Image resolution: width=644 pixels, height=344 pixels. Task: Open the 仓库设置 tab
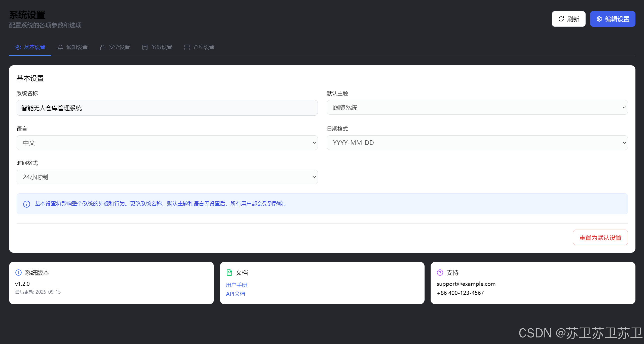(x=203, y=47)
